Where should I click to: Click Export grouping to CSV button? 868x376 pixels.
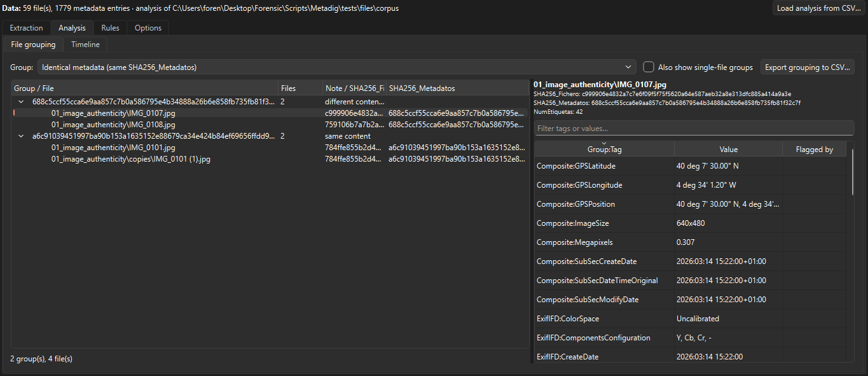click(x=807, y=67)
